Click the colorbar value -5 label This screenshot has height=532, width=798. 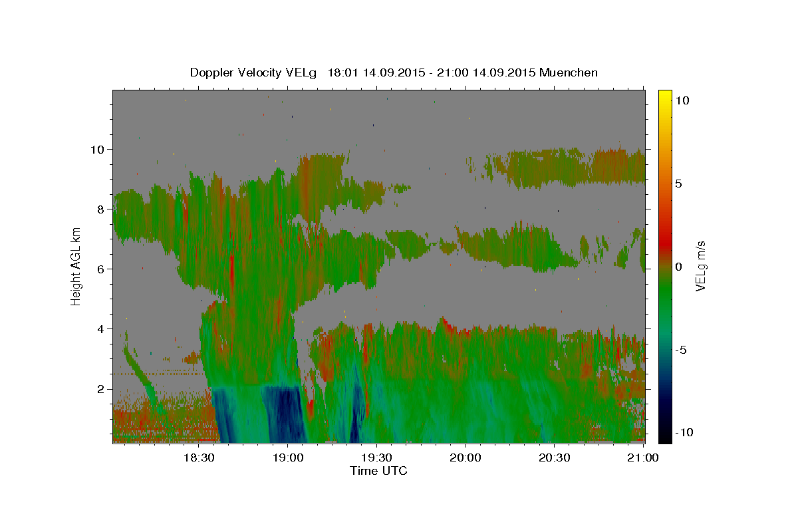tap(680, 350)
